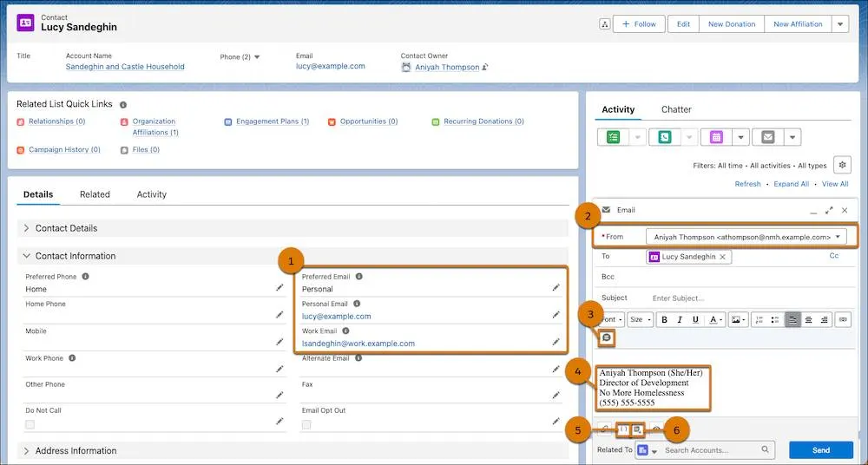
Task: Insert a numbered list in email body
Action: coord(759,319)
